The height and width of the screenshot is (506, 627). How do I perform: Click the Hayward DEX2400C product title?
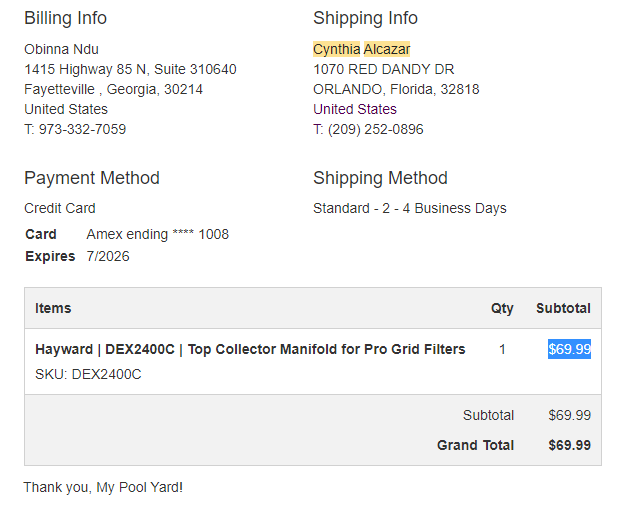pos(250,349)
